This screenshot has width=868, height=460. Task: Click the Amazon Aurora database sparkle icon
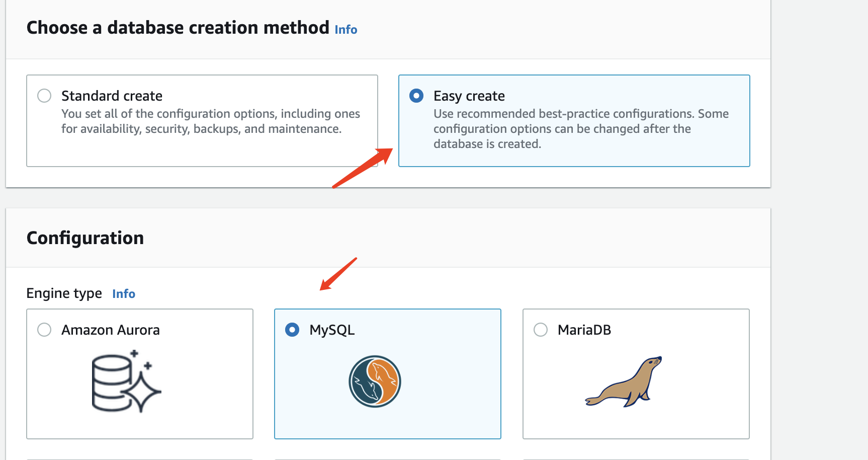[126, 381]
